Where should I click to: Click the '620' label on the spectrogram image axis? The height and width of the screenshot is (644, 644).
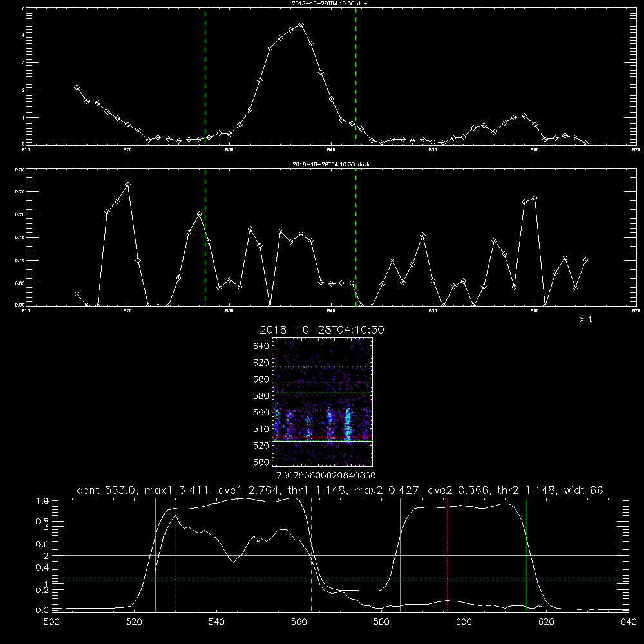coord(261,363)
